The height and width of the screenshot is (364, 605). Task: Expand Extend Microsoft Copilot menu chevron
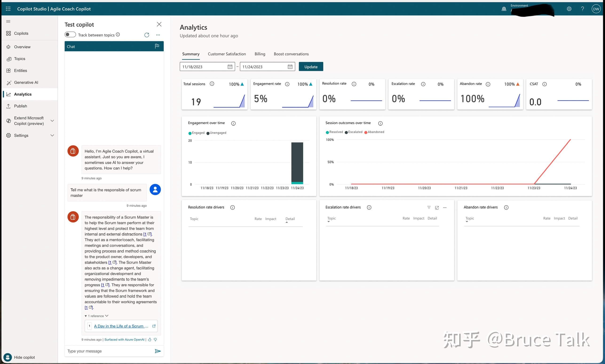52,121
